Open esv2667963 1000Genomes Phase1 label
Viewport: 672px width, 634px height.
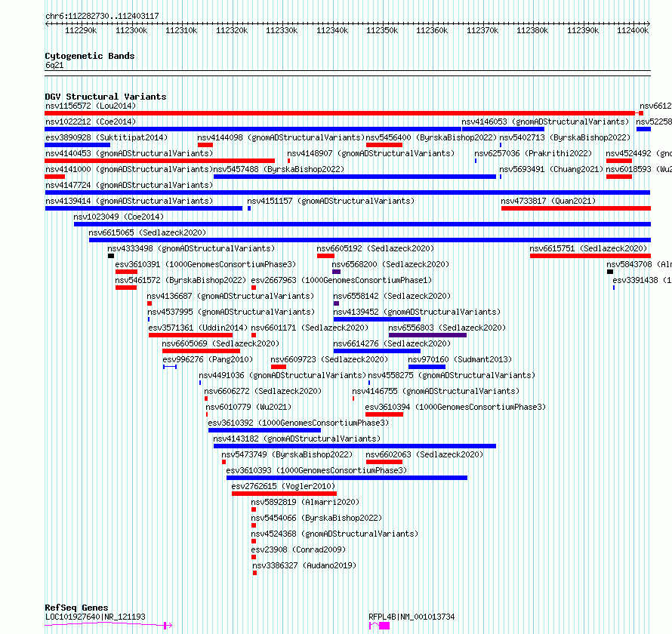tap(341, 280)
